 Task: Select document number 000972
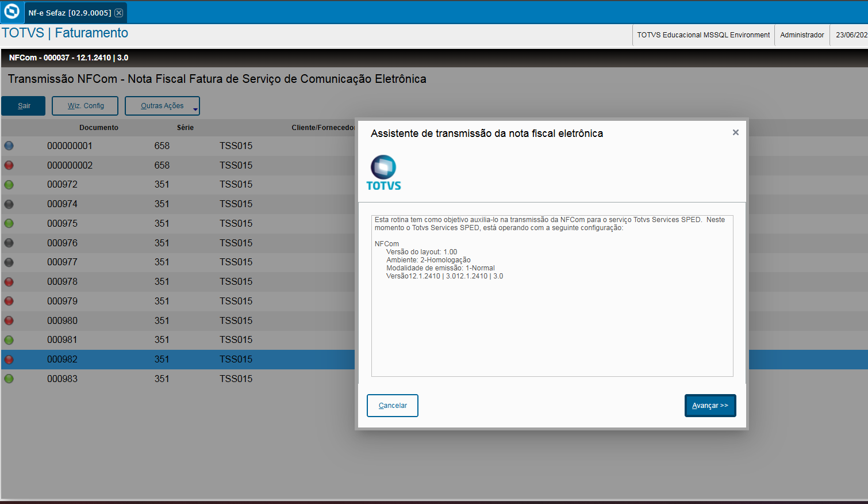62,185
